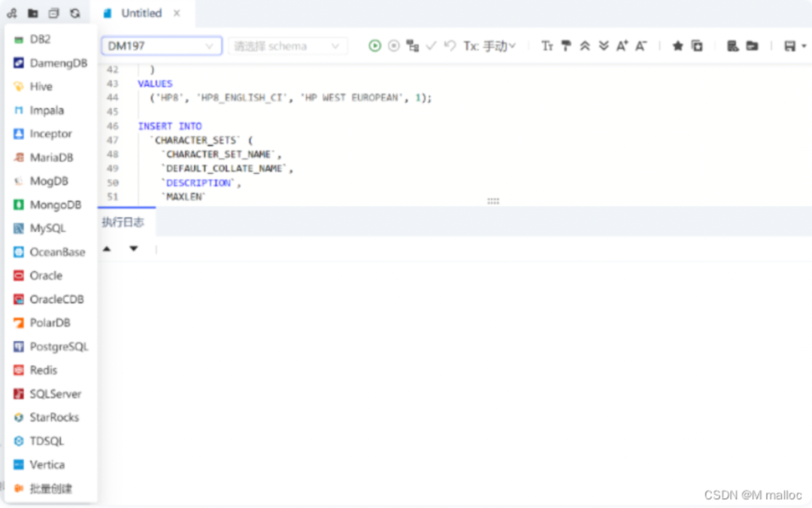Click the open folder toolbar icon
812x508 pixels.
(752, 46)
